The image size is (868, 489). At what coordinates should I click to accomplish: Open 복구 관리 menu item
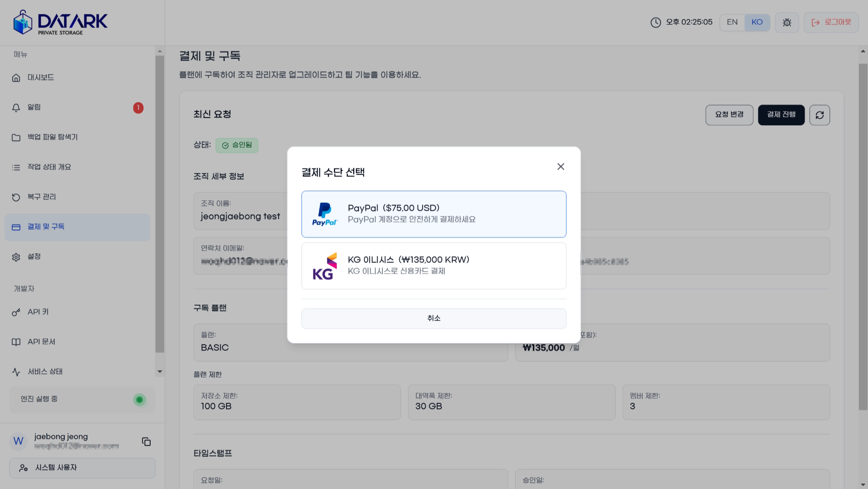[x=77, y=197]
